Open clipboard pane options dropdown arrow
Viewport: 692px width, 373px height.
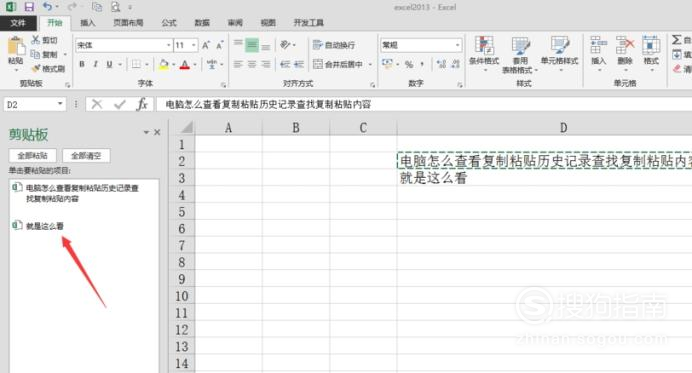point(146,132)
